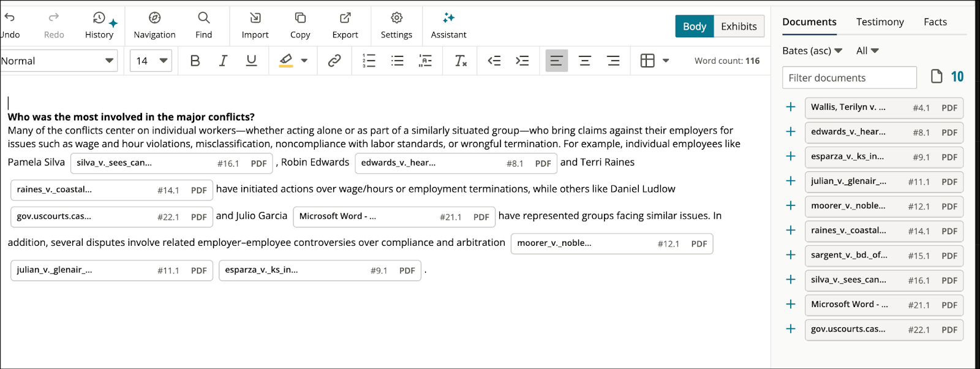Image resolution: width=980 pixels, height=369 pixels.
Task: Open sidebar sargent_v._bd._of #15.1 document
Action: tap(884, 256)
